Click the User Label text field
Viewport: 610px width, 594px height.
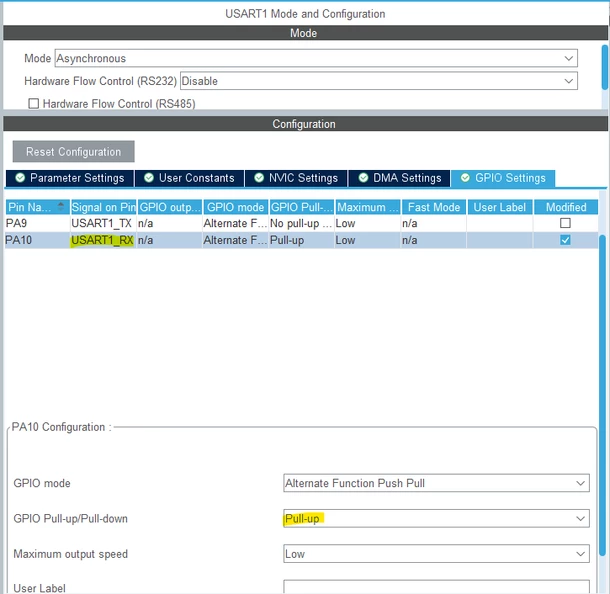[436, 587]
